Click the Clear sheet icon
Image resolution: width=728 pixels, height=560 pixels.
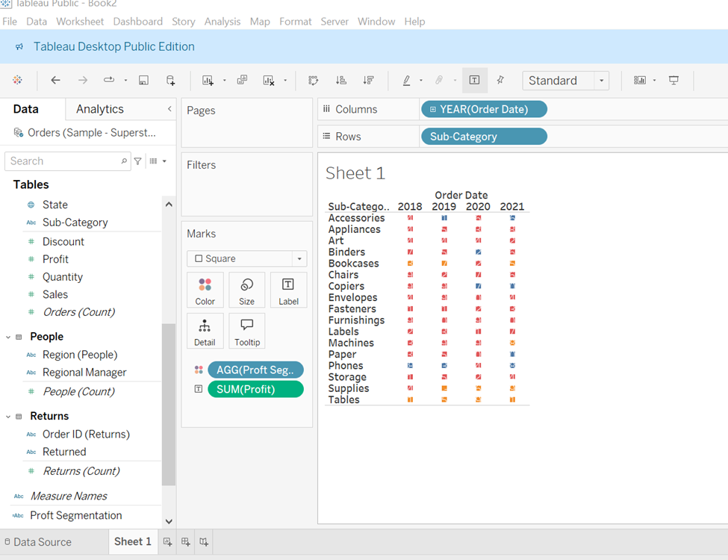coord(269,81)
